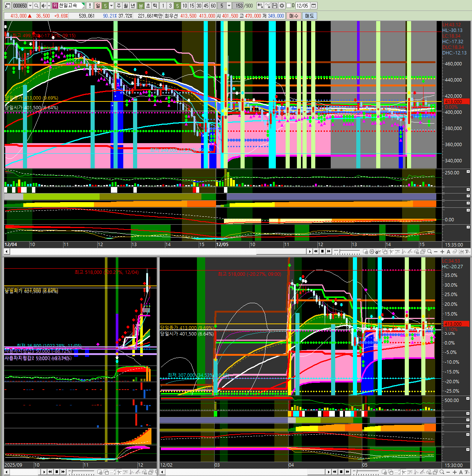The height and width of the screenshot is (476, 472).
Task: Select the 주 (weekly) period tab
Action: (x=118, y=6)
